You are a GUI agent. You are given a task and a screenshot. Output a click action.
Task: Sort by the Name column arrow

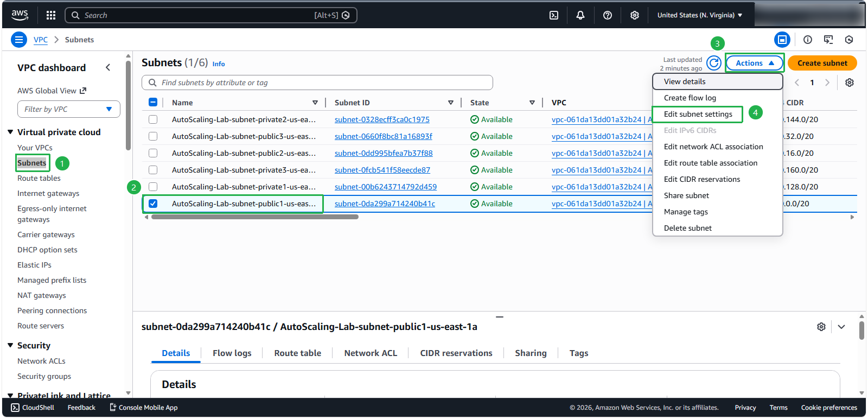(315, 103)
